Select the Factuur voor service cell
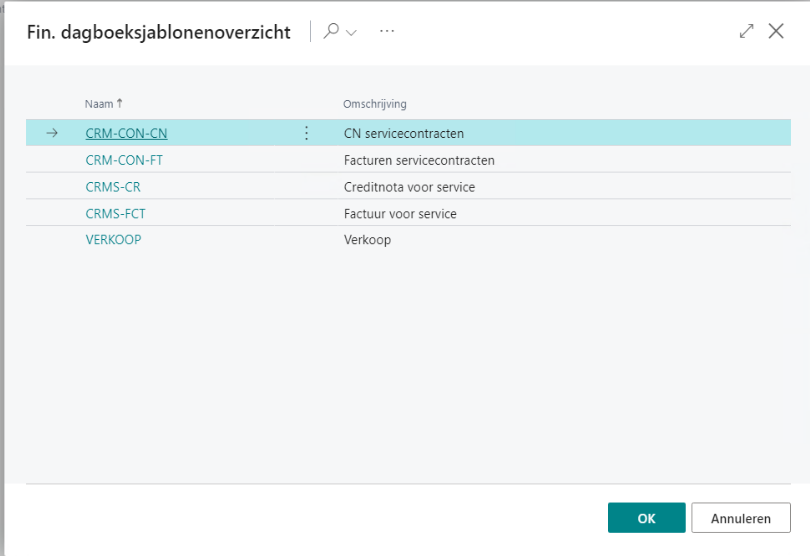The height and width of the screenshot is (556, 810). click(399, 213)
